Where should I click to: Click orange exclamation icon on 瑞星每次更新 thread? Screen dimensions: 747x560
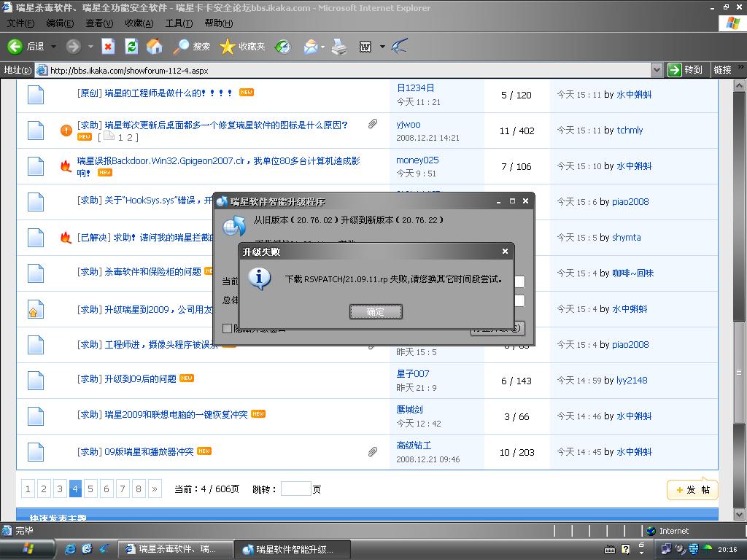click(66, 130)
